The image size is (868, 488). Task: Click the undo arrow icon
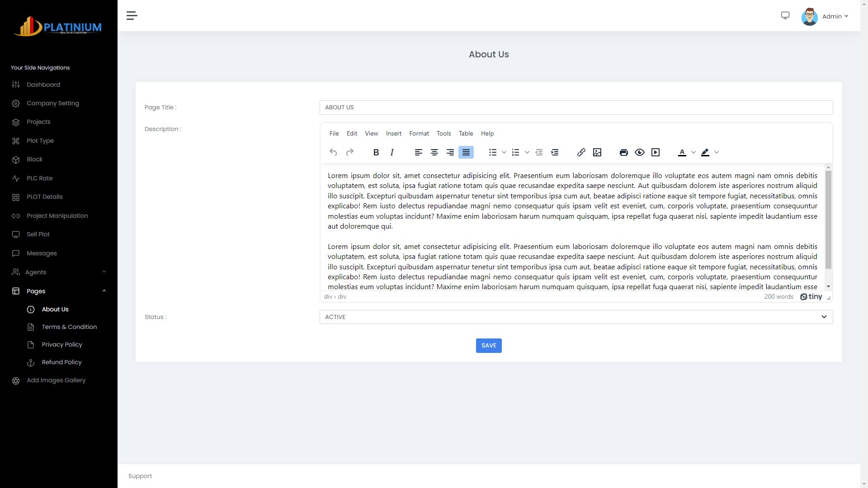333,153
